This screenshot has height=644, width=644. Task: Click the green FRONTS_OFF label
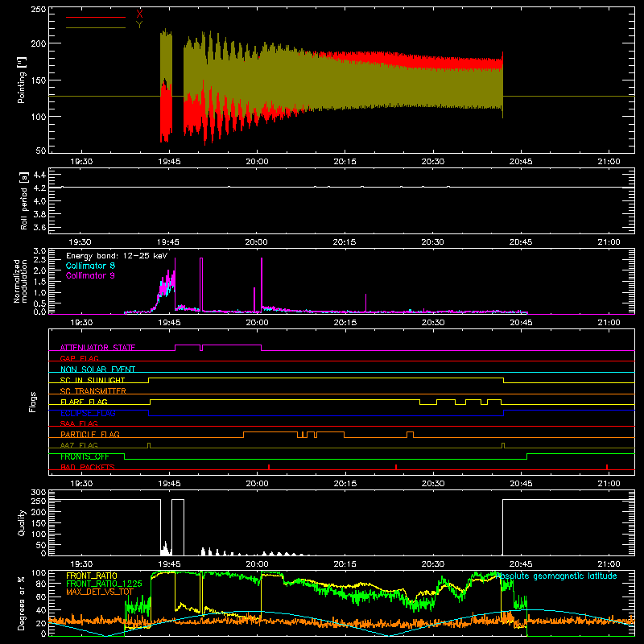[85, 456]
